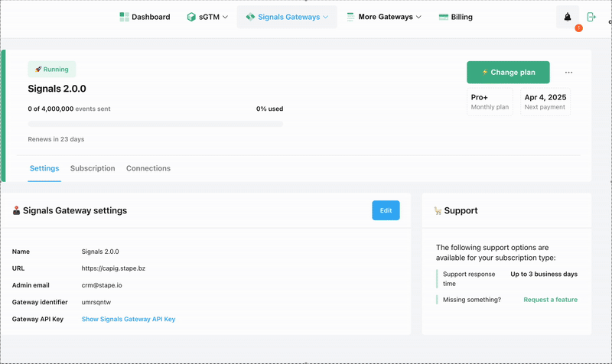Click the logout icon

tap(591, 17)
